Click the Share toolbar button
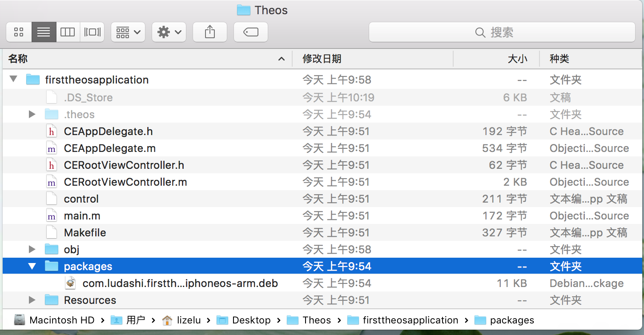The width and height of the screenshot is (644, 335). pos(210,32)
